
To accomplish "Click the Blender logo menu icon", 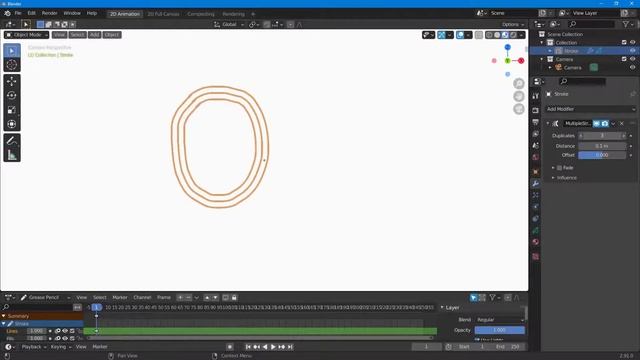I will (x=7, y=13).
